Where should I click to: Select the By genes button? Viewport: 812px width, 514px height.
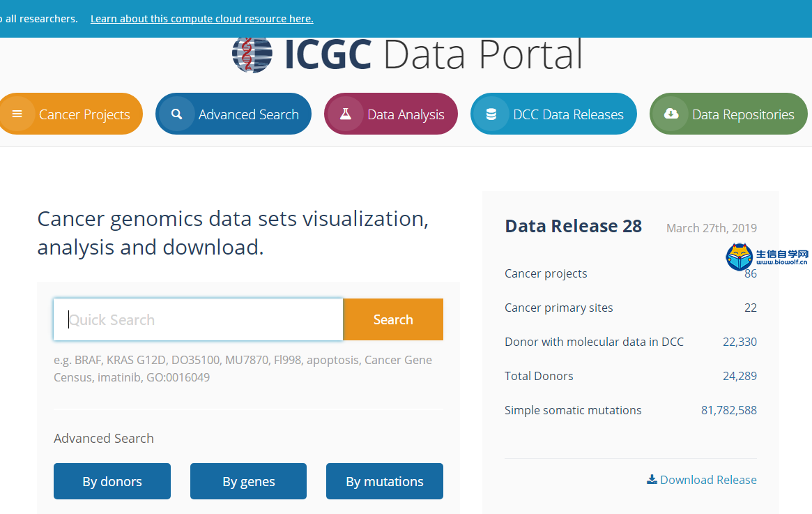(249, 481)
